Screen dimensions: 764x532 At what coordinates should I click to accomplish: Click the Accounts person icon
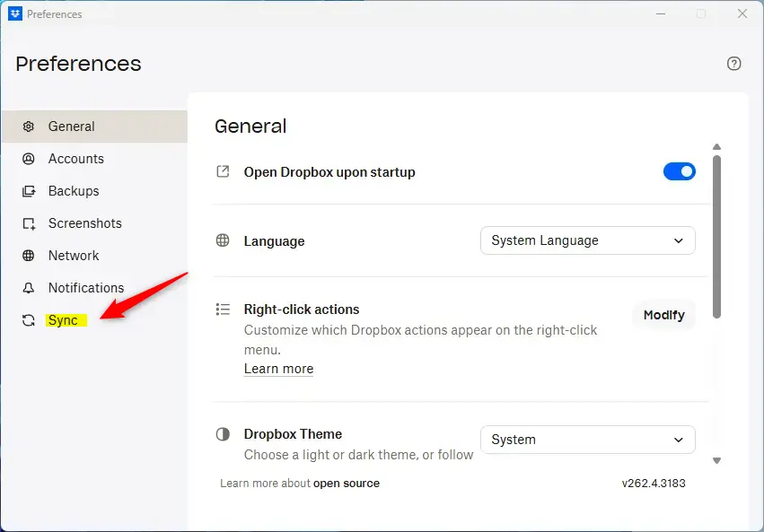[x=29, y=159]
